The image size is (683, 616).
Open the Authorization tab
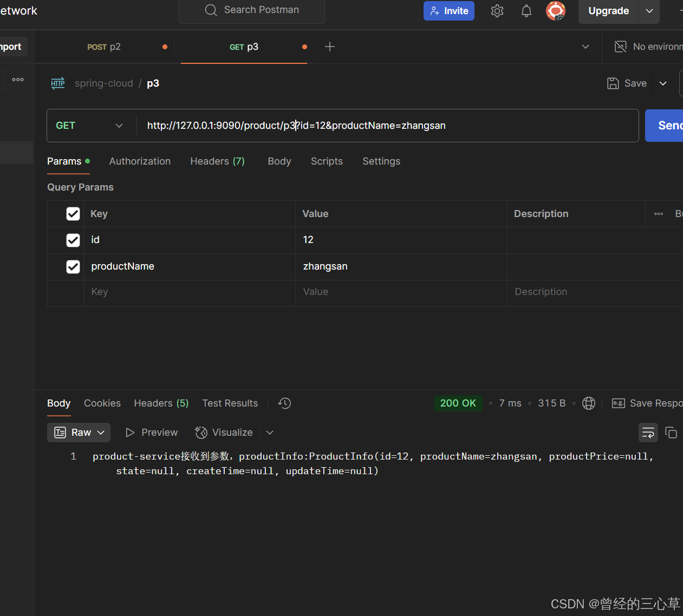(x=140, y=161)
